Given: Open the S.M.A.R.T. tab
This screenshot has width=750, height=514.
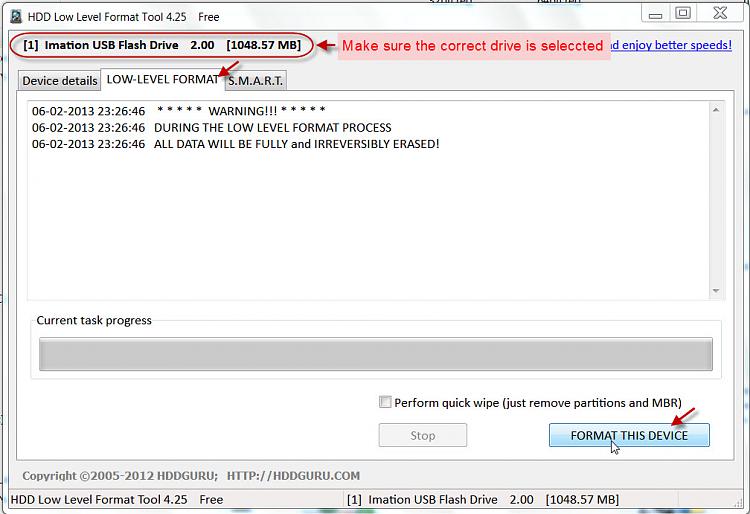Looking at the screenshot, I should [x=255, y=81].
